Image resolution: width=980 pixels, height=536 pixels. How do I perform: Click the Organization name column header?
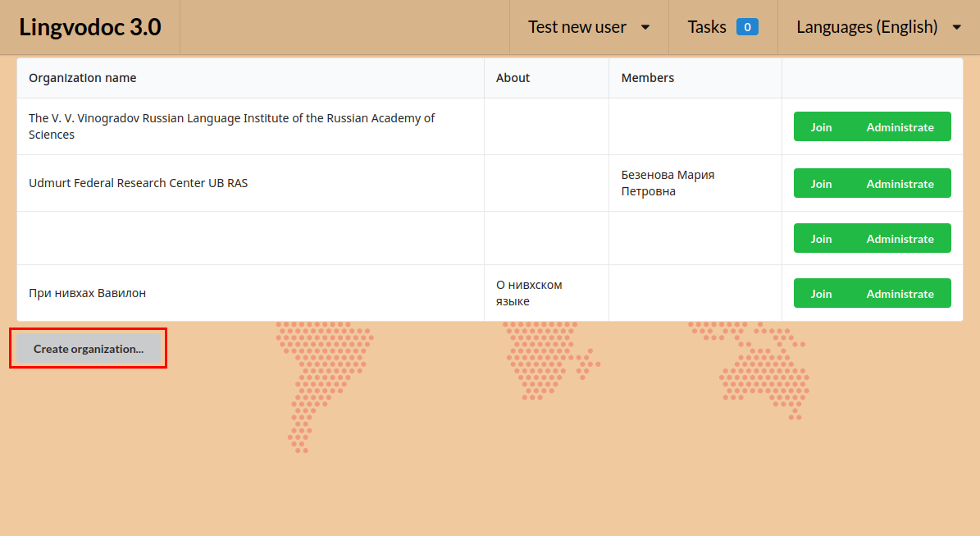pos(82,77)
